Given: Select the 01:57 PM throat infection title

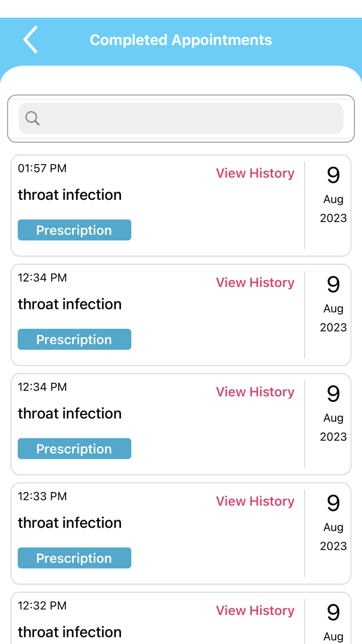Looking at the screenshot, I should (70, 195).
